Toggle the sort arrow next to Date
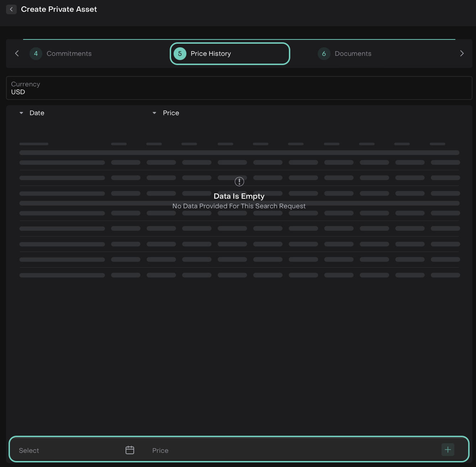Viewport: 476px width, 467px height. [21, 113]
